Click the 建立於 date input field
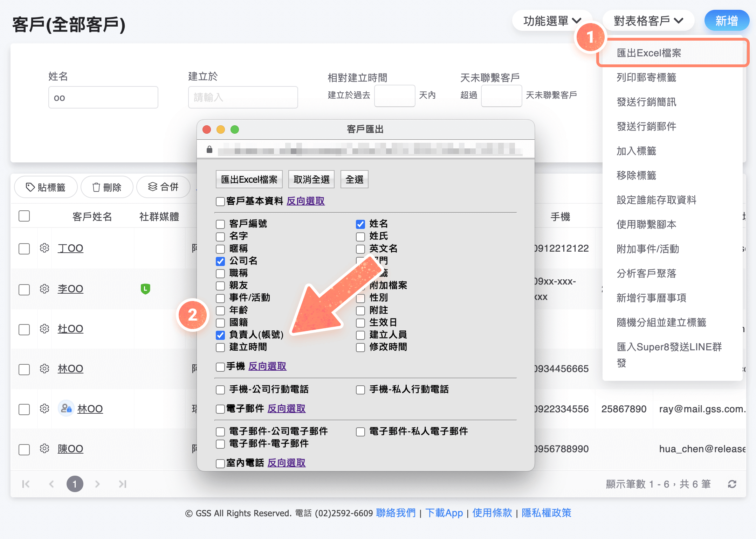The width and height of the screenshot is (756, 539). tap(243, 97)
